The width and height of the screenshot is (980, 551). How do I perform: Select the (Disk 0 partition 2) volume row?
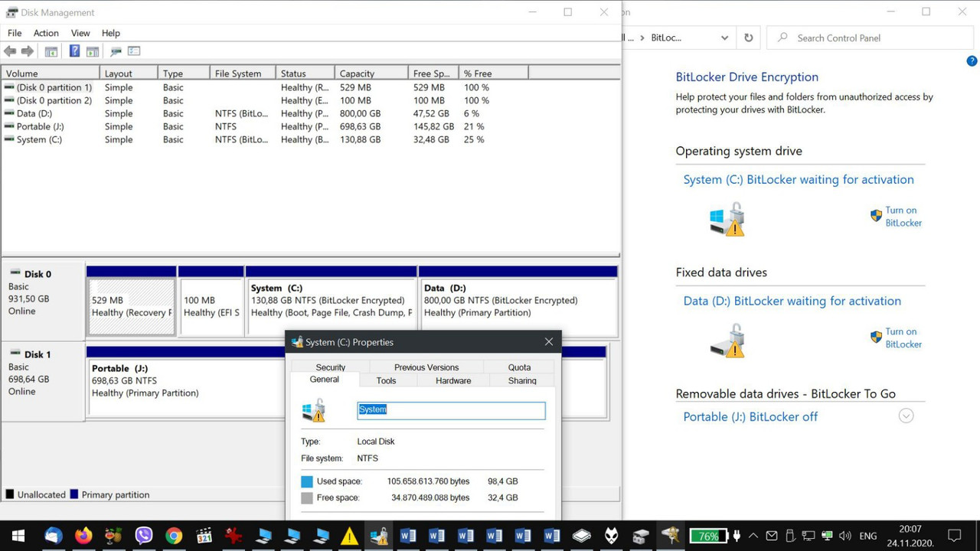tap(311, 100)
